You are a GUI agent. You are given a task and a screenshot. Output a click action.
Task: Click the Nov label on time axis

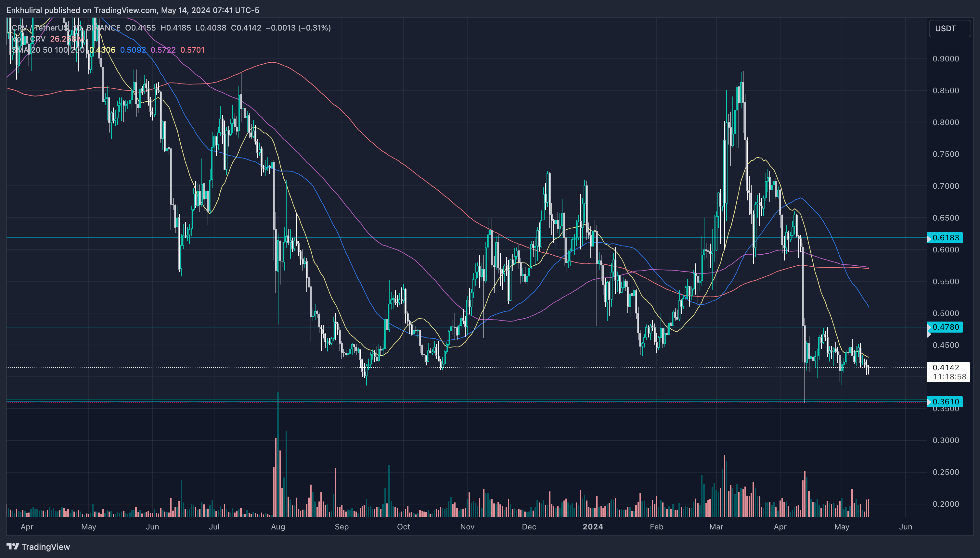coord(467,526)
